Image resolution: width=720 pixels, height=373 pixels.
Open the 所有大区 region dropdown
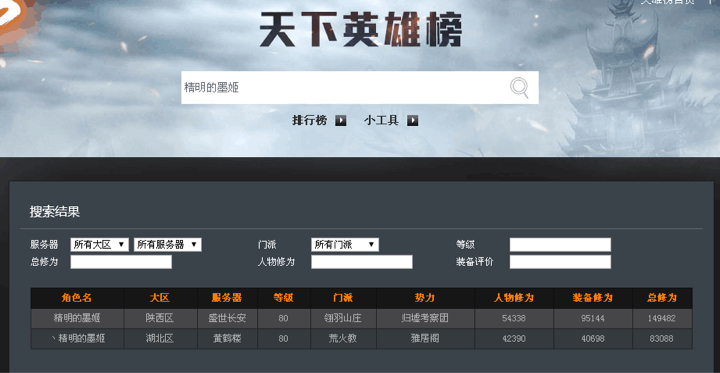coord(100,245)
